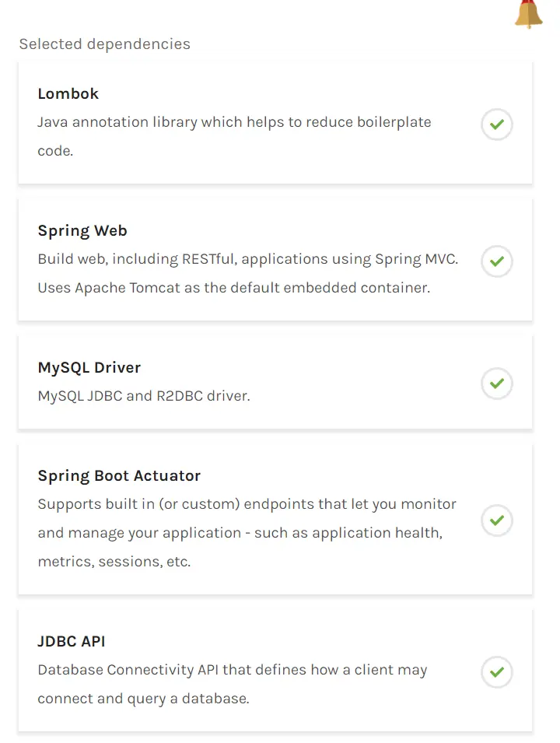Click "Build web, including RESTful" description line

tap(247, 259)
